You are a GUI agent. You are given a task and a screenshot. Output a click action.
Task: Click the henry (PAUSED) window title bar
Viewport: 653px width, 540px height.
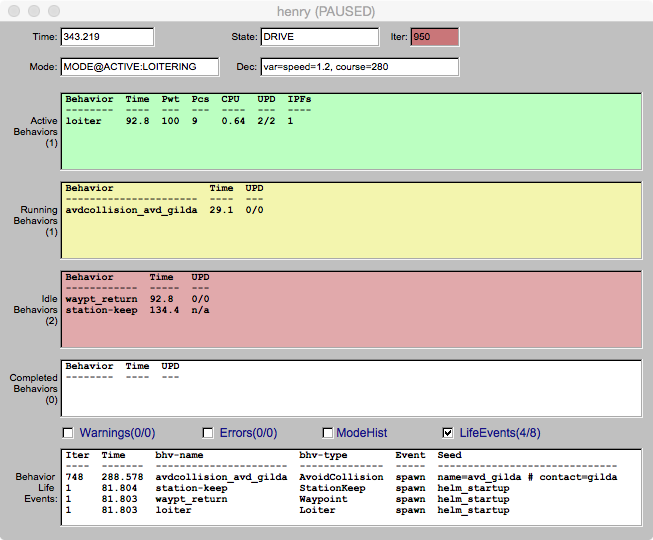coord(326,11)
